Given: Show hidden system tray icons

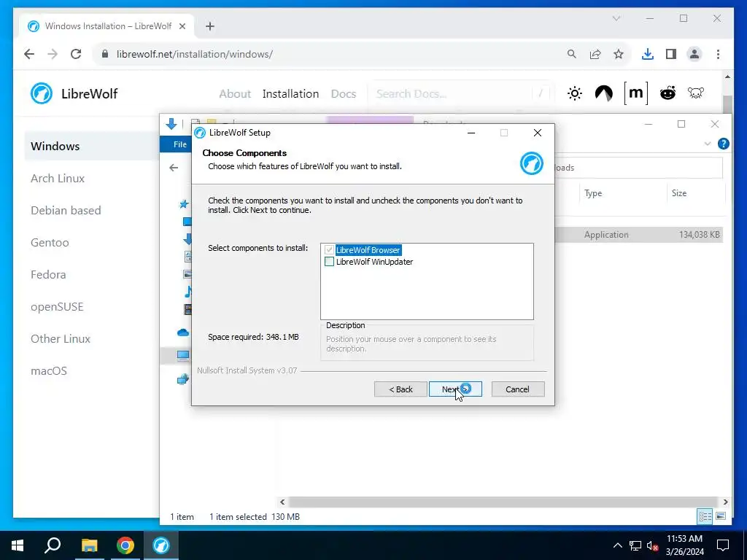Looking at the screenshot, I should pyautogui.click(x=617, y=545).
